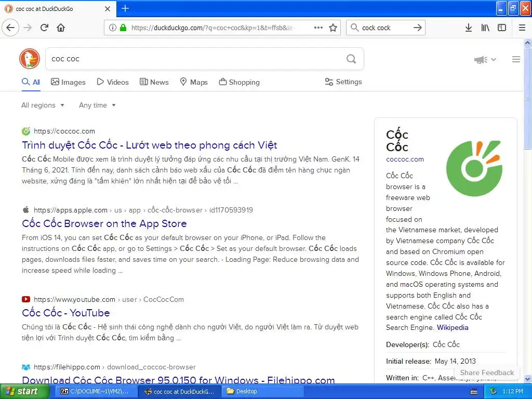Toggle the sidebar view icon
The image size is (532, 399).
502,28
